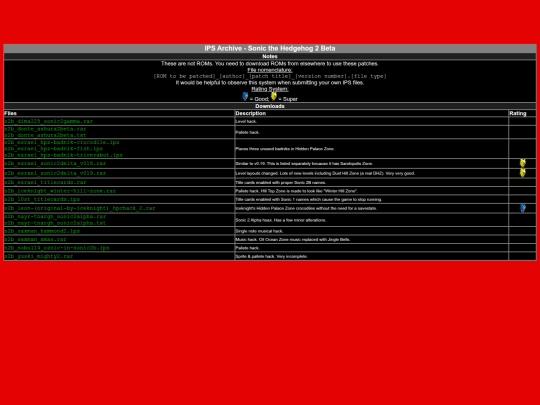The height and width of the screenshot is (405, 540).
Task: Click the 'File nomenclature:' underlined text
Action: (x=270, y=70)
